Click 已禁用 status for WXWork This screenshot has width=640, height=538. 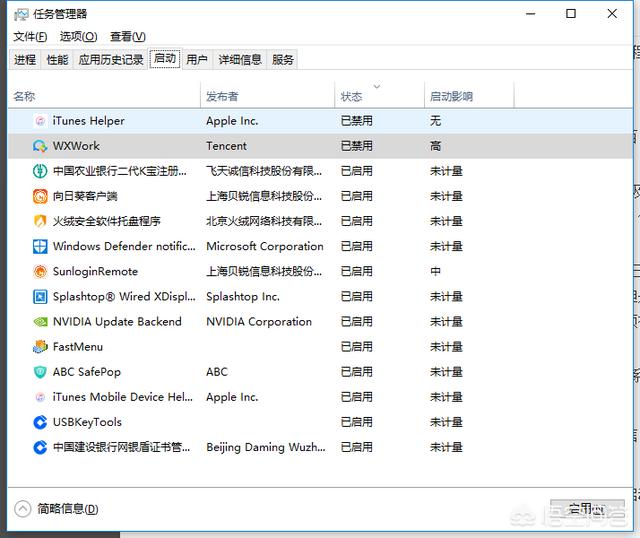356,146
